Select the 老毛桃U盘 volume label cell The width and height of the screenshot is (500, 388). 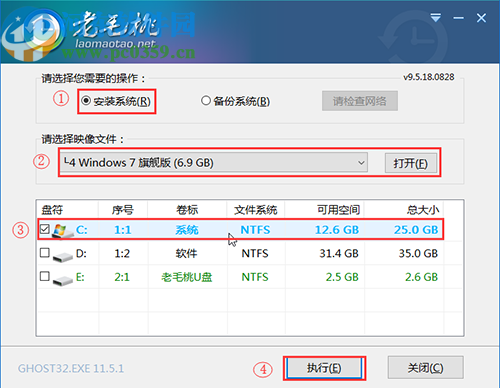(x=187, y=277)
